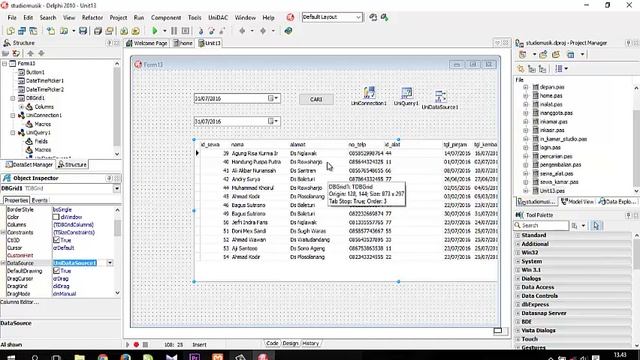Click the Windows Start button

tap(11, 357)
